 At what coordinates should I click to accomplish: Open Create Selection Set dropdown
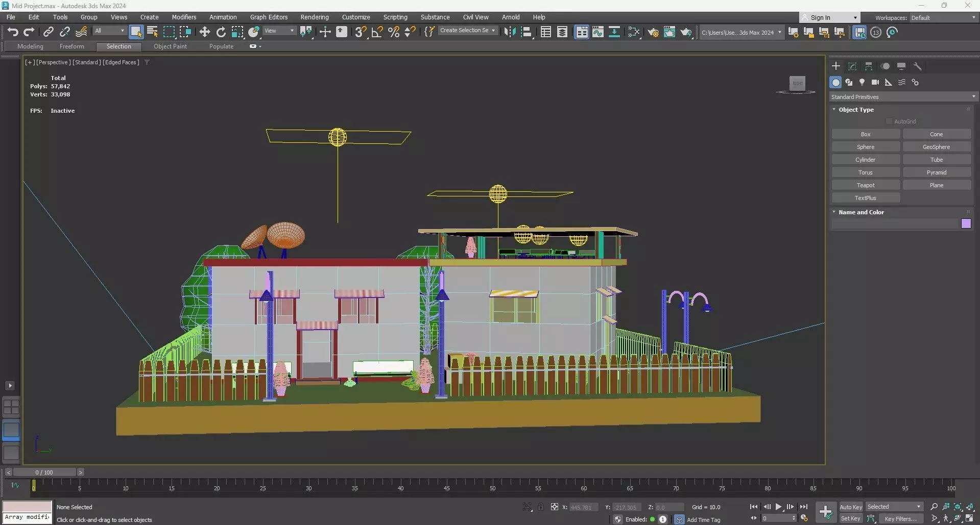(467, 30)
